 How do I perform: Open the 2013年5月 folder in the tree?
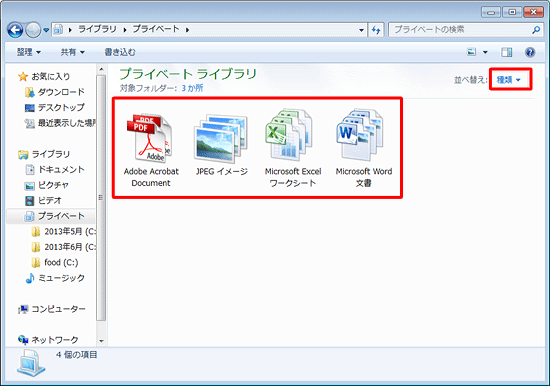pyautogui.click(x=70, y=232)
